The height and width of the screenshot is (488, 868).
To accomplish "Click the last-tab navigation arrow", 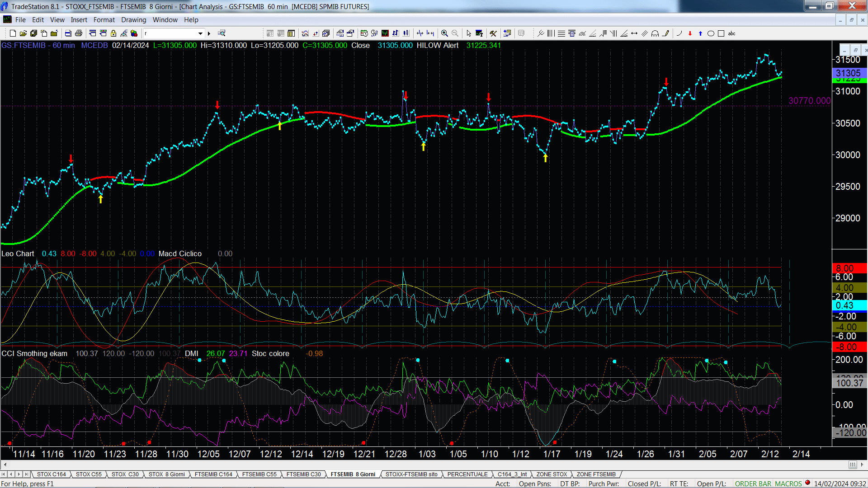I will 27,474.
